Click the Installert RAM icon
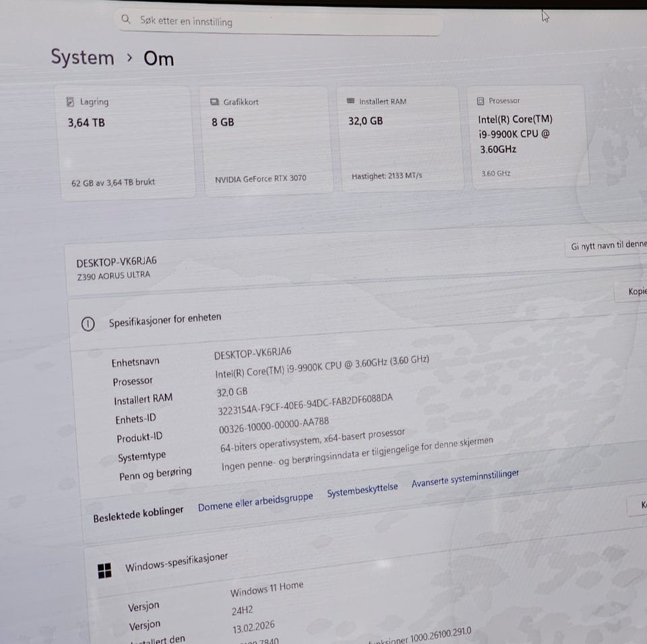Viewport: 647px width, 644px height. coord(350,100)
